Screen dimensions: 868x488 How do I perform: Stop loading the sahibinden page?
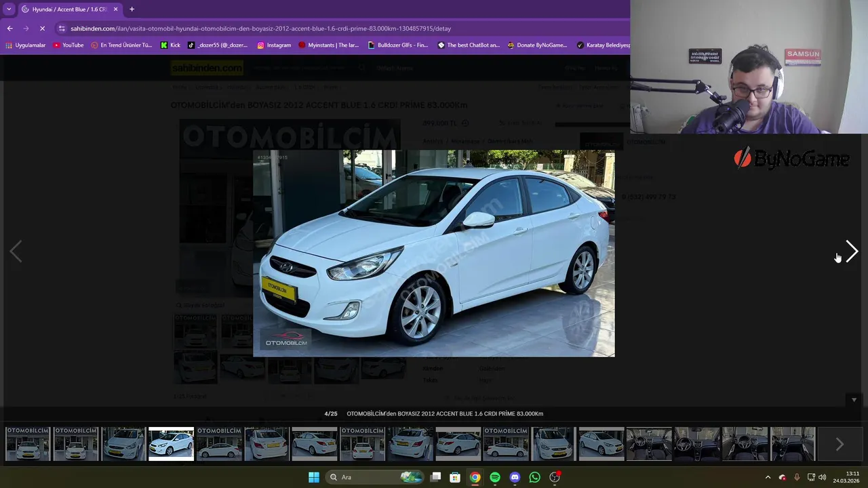42,28
